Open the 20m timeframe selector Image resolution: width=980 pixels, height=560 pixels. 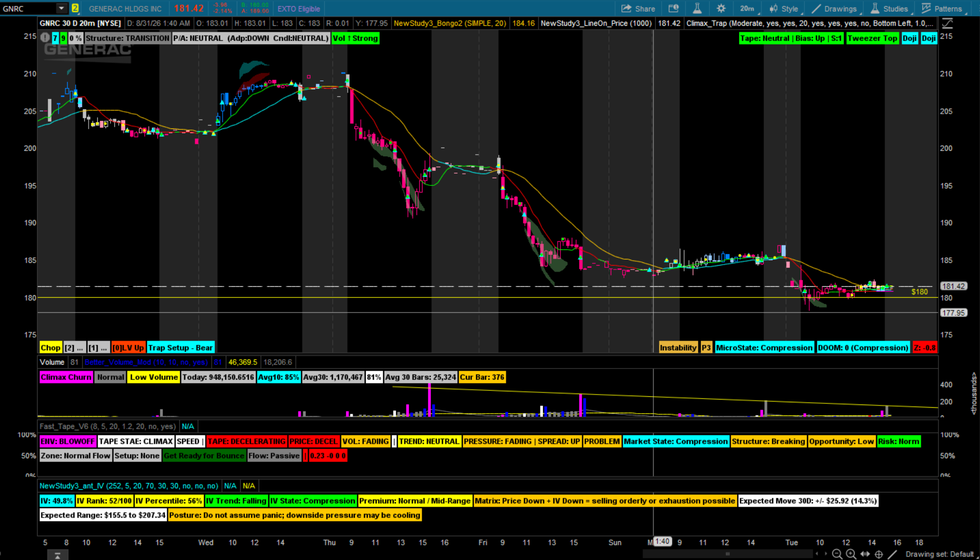point(748,9)
